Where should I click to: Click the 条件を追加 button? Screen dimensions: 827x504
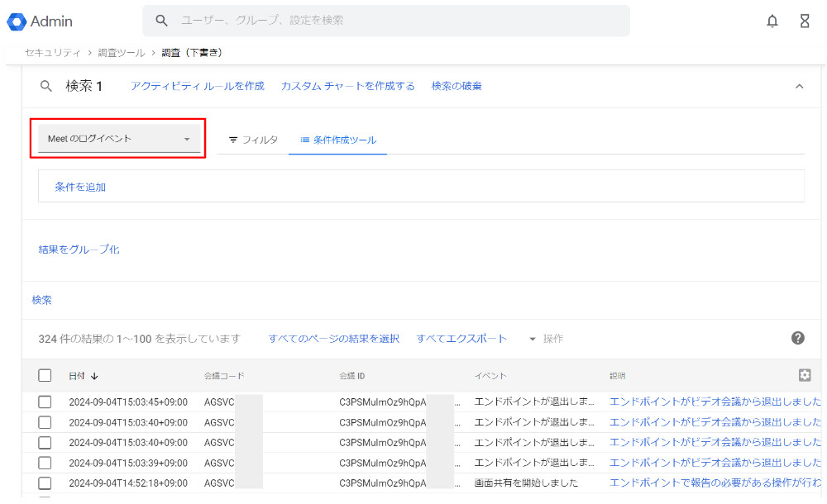[80, 187]
